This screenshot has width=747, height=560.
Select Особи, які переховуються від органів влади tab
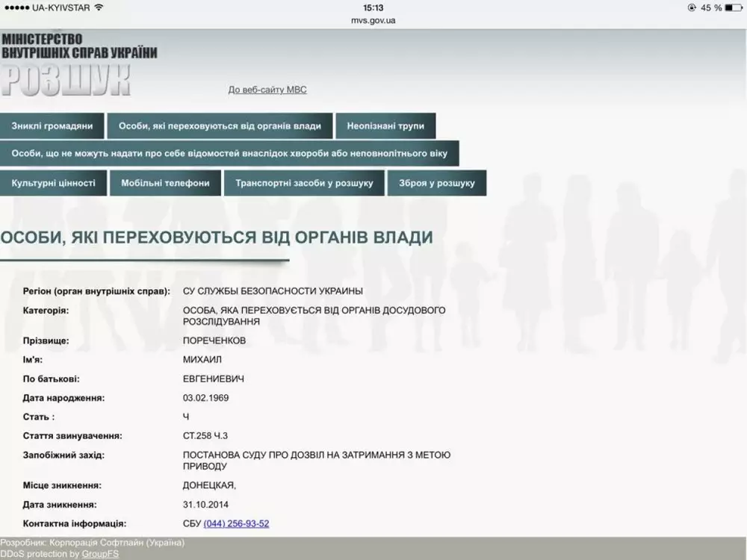pyautogui.click(x=220, y=126)
